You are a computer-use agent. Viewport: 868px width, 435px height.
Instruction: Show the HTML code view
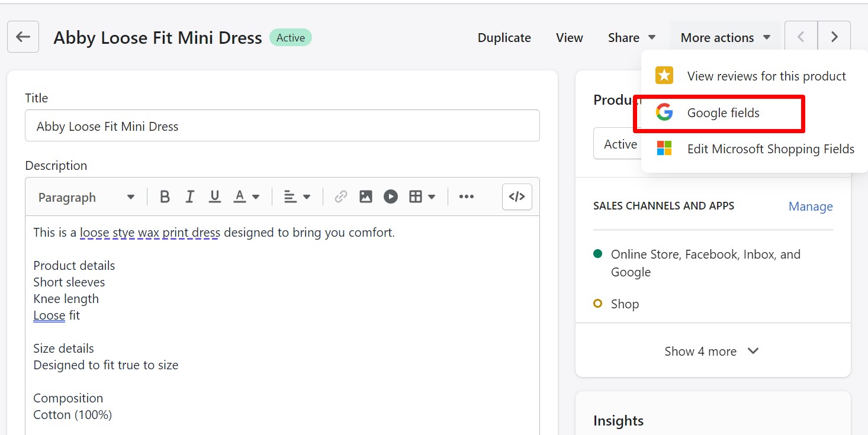click(x=517, y=197)
